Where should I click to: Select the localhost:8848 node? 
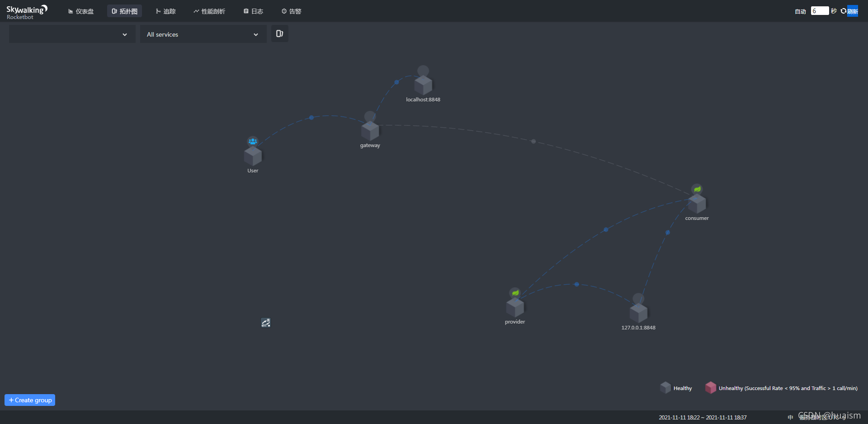[423, 85]
